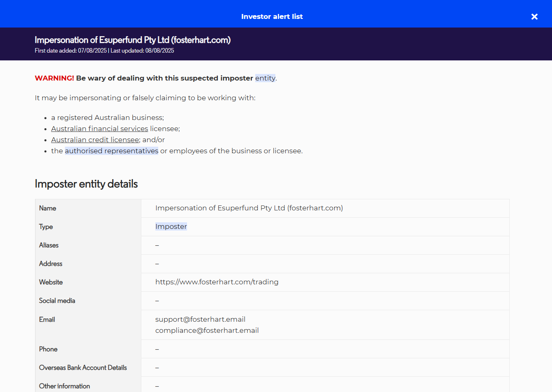Viewport: 552px width, 392px height.
Task: Click the 'Other information' row label
Action: 65,386
